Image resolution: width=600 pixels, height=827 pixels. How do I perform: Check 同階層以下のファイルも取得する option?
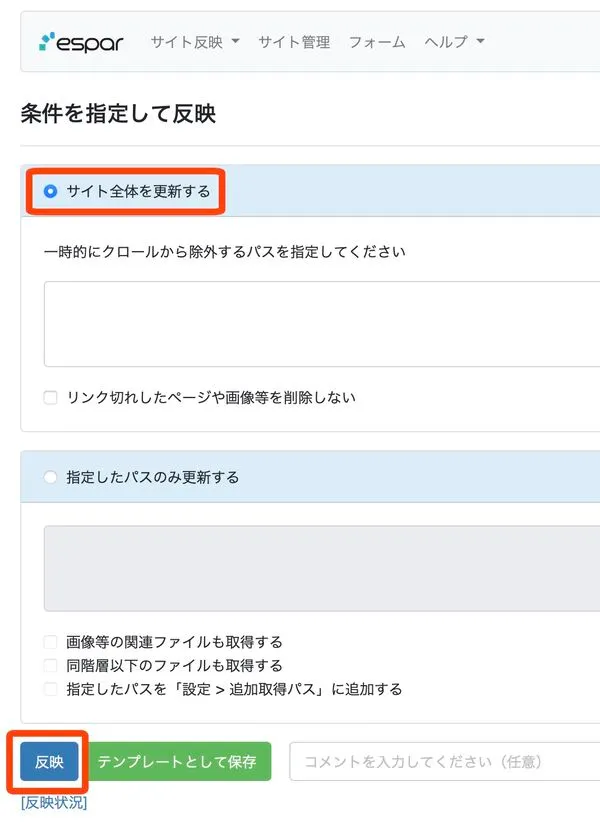point(51,665)
